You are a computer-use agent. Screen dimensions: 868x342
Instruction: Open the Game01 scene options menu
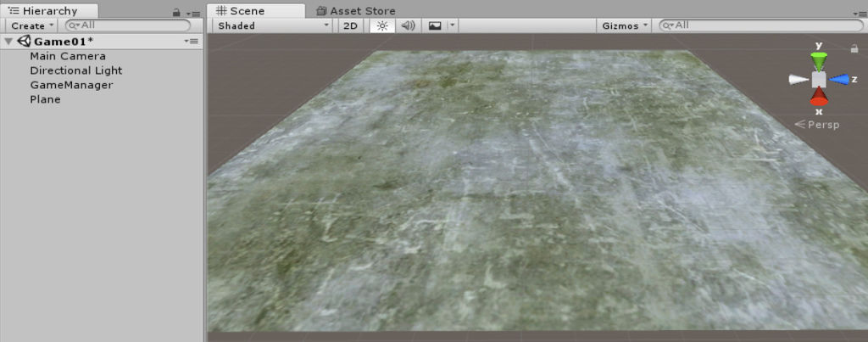click(192, 42)
